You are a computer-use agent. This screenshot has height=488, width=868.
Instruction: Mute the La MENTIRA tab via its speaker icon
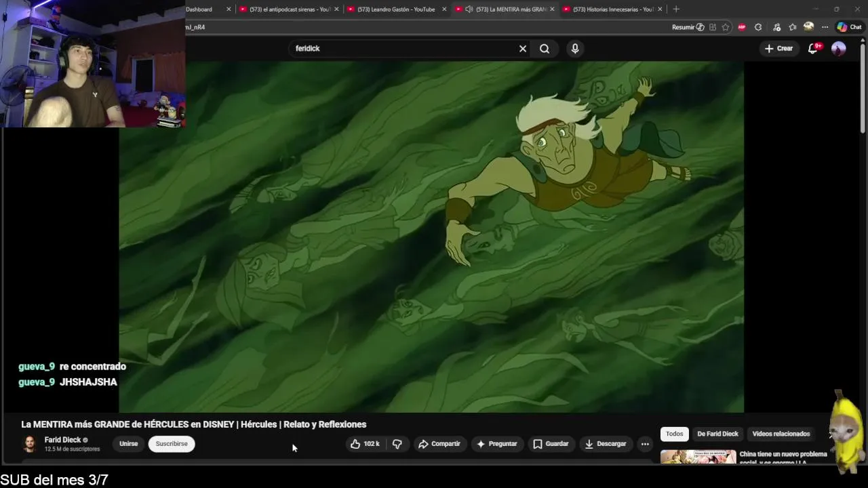click(469, 9)
